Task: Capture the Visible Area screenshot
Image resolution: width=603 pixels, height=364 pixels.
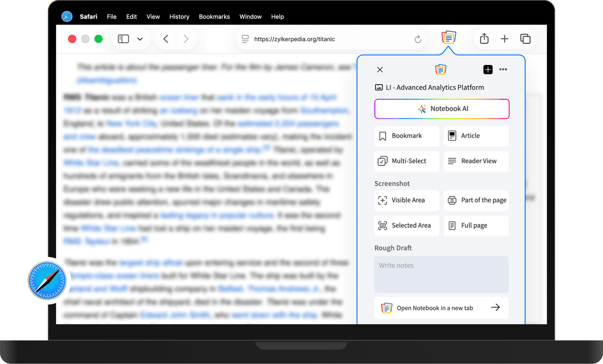Action: click(406, 200)
